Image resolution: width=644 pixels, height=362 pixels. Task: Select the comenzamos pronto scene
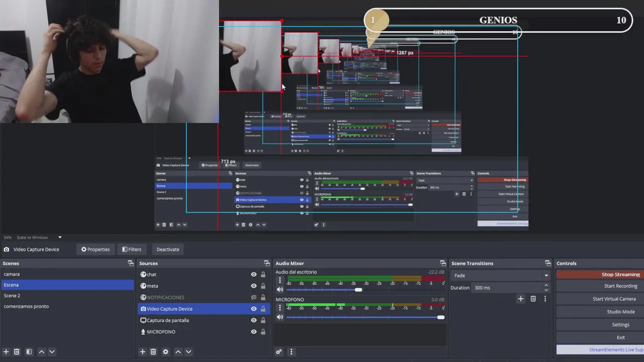tap(67, 306)
